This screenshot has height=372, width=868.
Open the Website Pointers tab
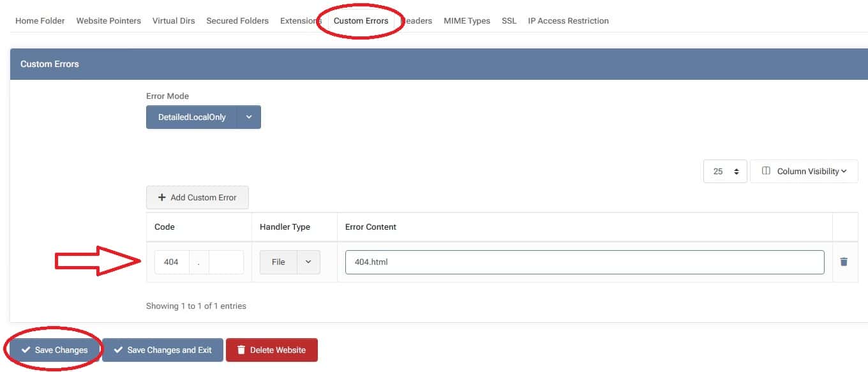point(108,20)
